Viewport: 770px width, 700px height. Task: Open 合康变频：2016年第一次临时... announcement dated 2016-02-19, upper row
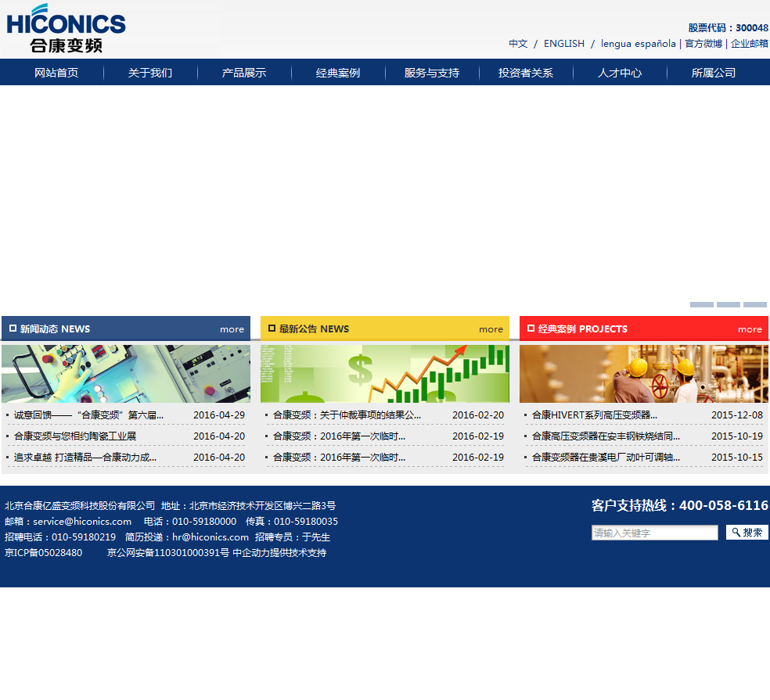pyautogui.click(x=339, y=436)
